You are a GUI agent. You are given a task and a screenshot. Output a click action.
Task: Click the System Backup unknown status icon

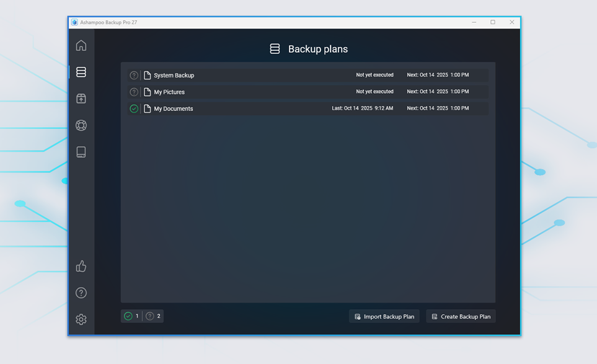[x=134, y=76]
